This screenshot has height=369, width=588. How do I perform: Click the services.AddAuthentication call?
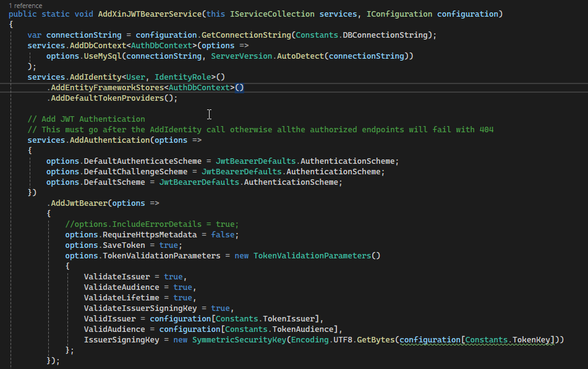pos(88,140)
